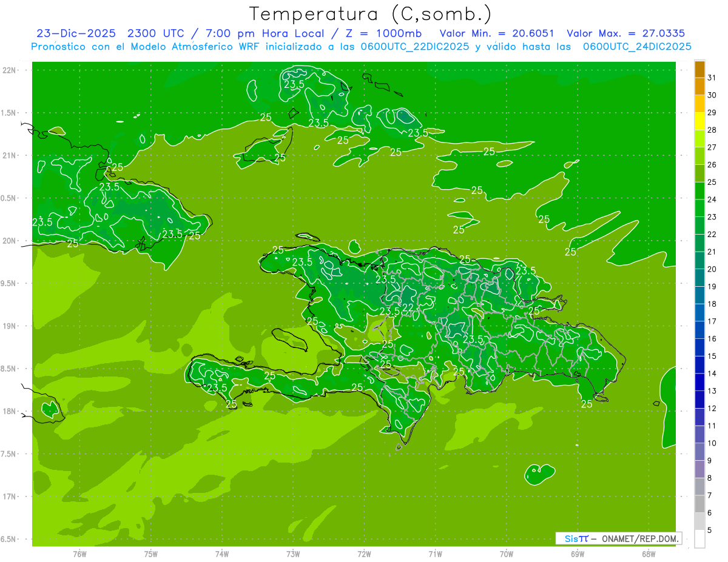
Task: Click the 69W longitude axis label
Action: pos(578,554)
